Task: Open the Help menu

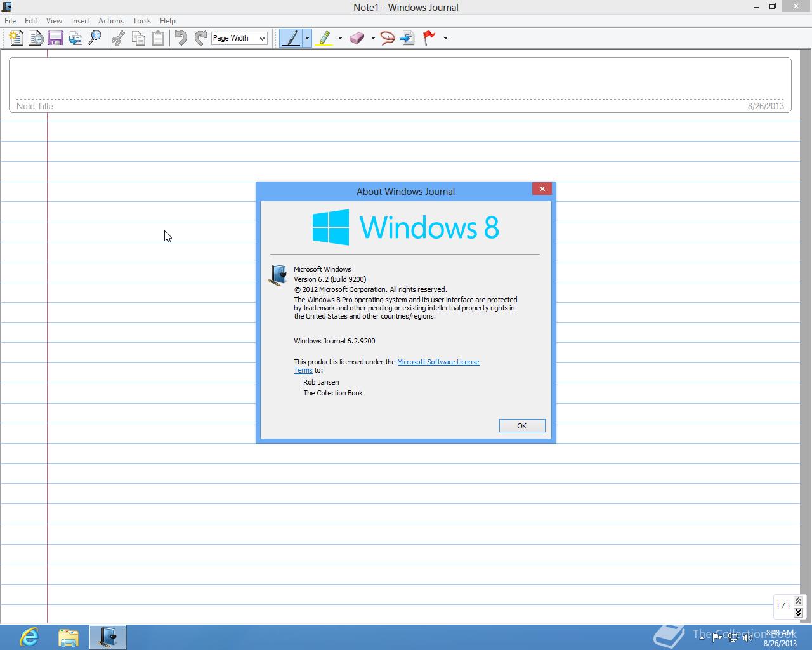Action: point(167,20)
